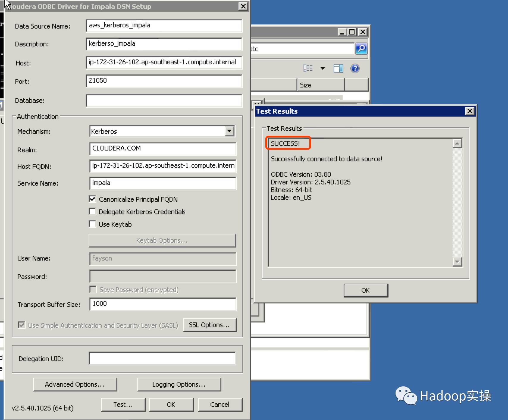Open Logging Options

click(x=179, y=384)
